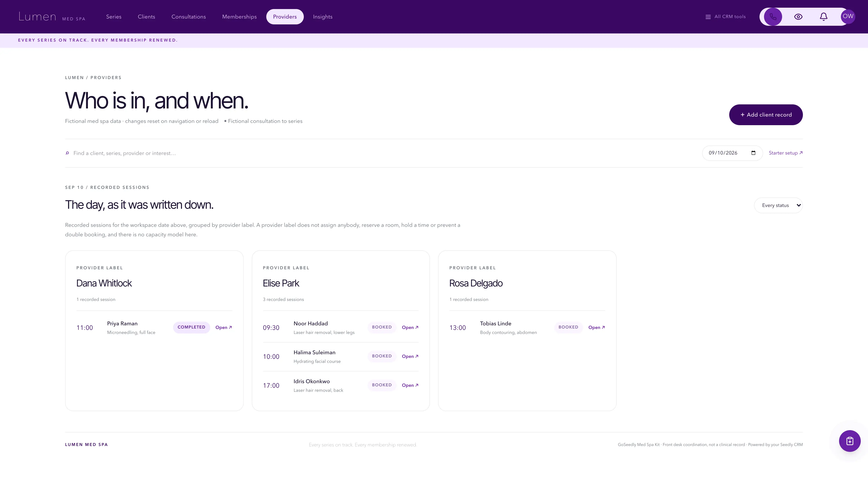Viewport: 868px width, 488px height.
Task: Open the Consultations tab
Action: point(189,17)
